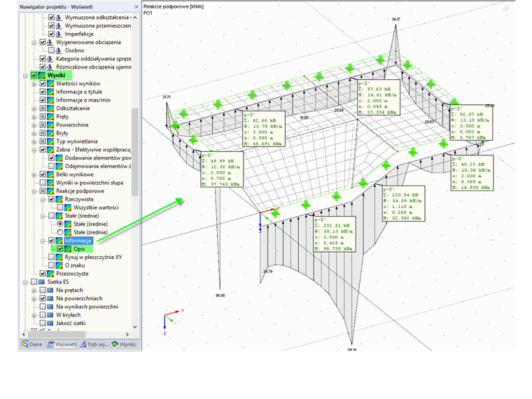Click the Siatka ES mesh icon

pos(42,282)
